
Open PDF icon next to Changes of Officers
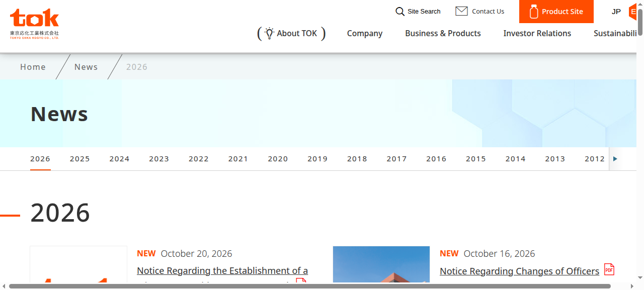[609, 269]
